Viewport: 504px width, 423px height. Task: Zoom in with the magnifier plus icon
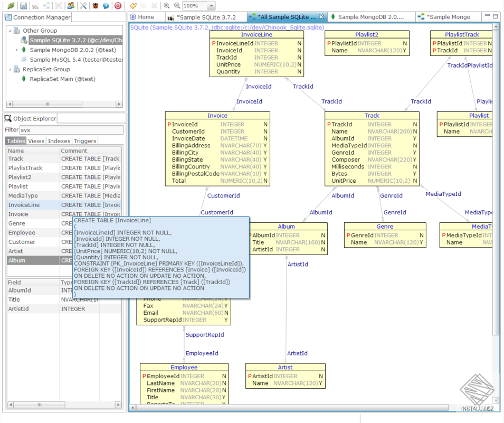point(166,5)
